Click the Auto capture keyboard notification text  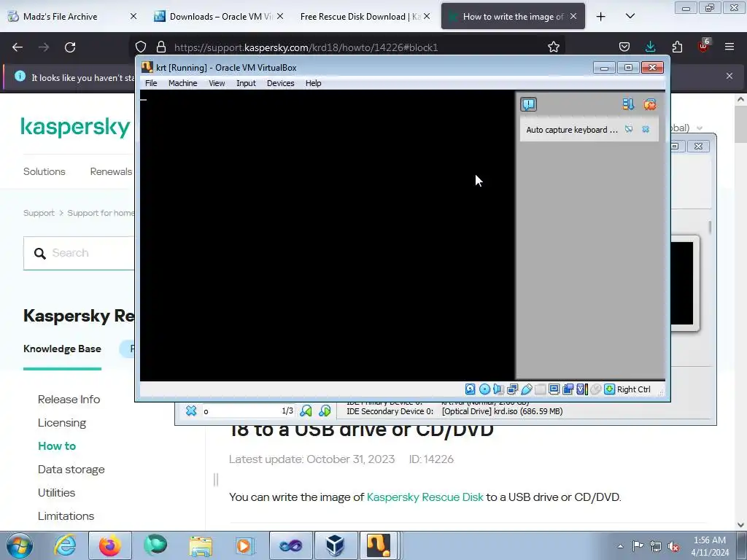click(572, 130)
